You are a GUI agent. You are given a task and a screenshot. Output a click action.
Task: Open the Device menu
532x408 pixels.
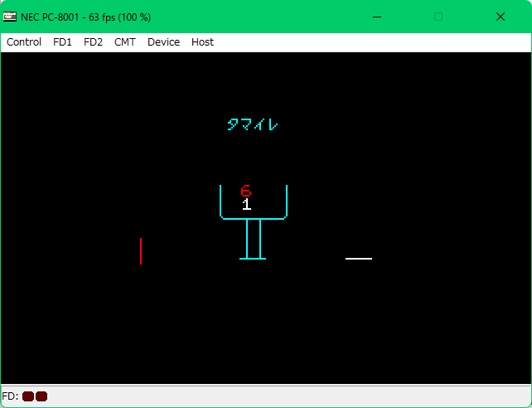tap(163, 42)
